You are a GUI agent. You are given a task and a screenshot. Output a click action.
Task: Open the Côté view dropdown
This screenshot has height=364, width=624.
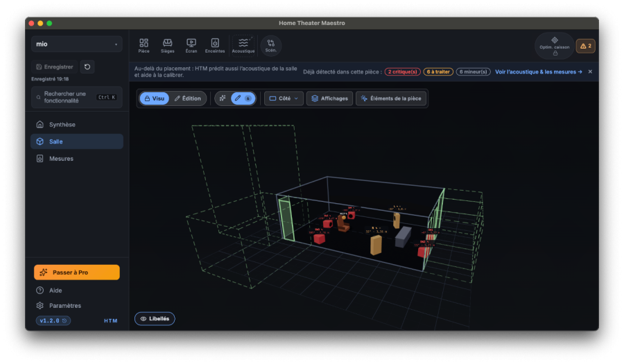[284, 98]
